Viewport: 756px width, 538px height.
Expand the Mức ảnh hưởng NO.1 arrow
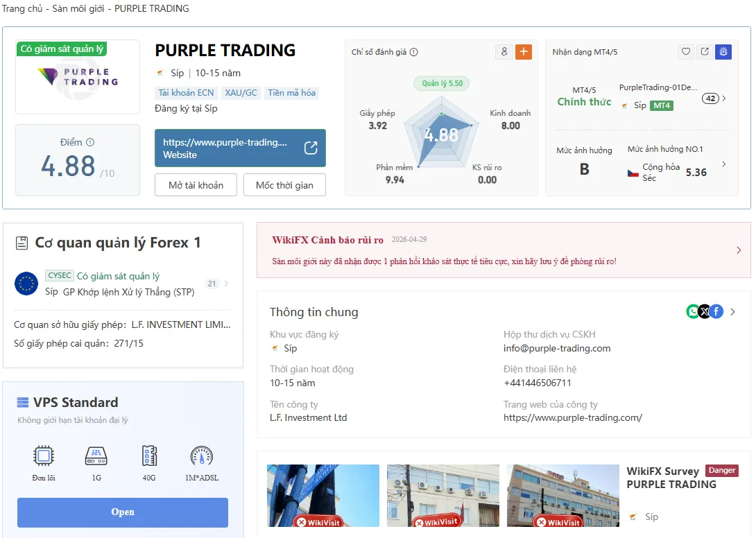(x=723, y=164)
